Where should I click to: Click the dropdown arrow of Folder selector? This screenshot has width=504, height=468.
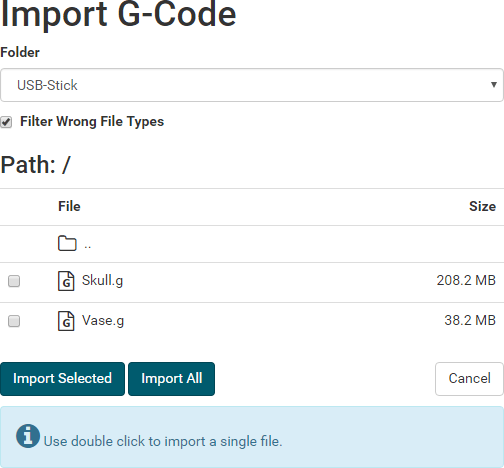click(494, 85)
